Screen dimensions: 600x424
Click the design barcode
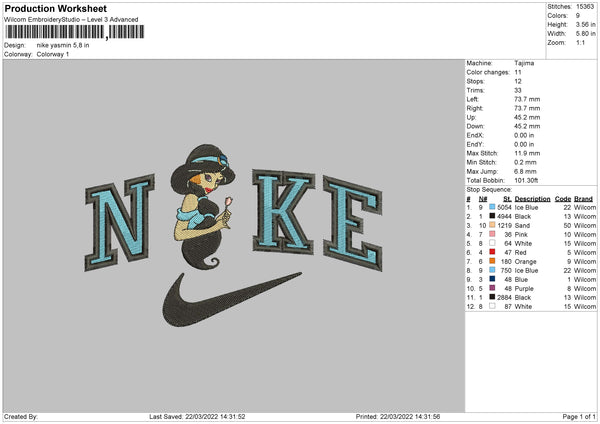[x=75, y=32]
